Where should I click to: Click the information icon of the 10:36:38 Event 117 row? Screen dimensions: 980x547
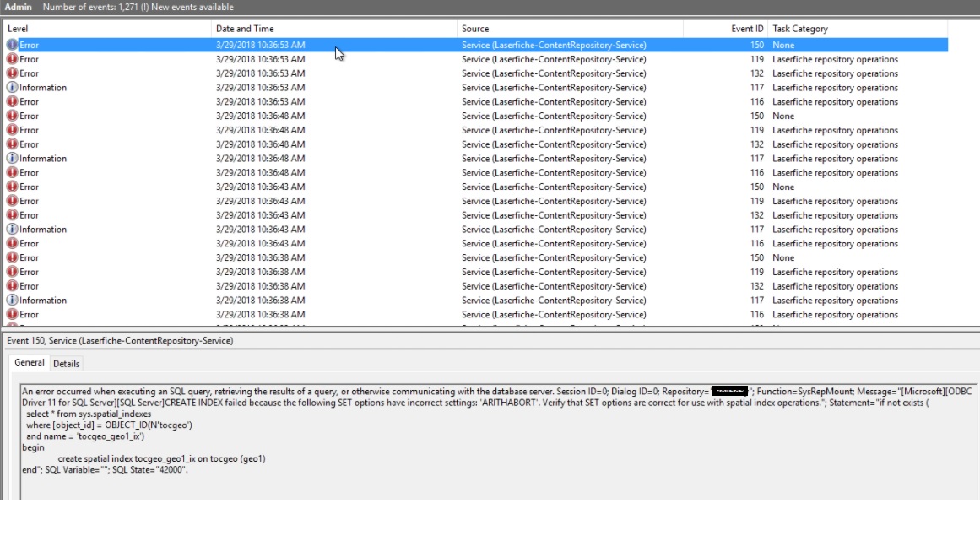(x=12, y=300)
